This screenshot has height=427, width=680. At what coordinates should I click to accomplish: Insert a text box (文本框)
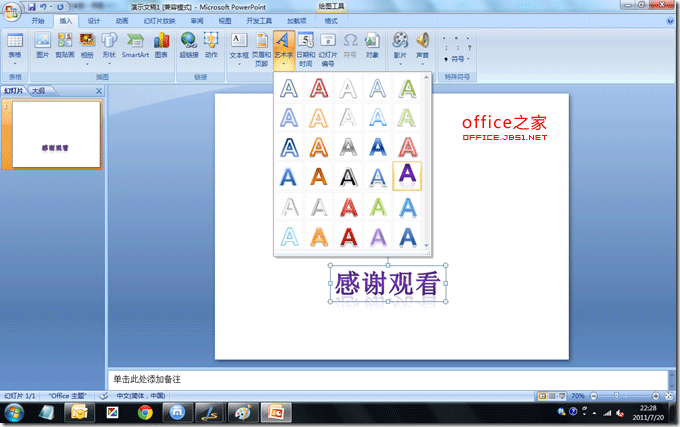[x=239, y=46]
